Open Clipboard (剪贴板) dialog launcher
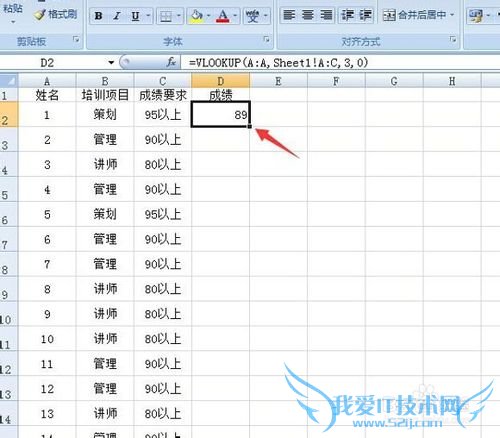 pyautogui.click(x=76, y=40)
